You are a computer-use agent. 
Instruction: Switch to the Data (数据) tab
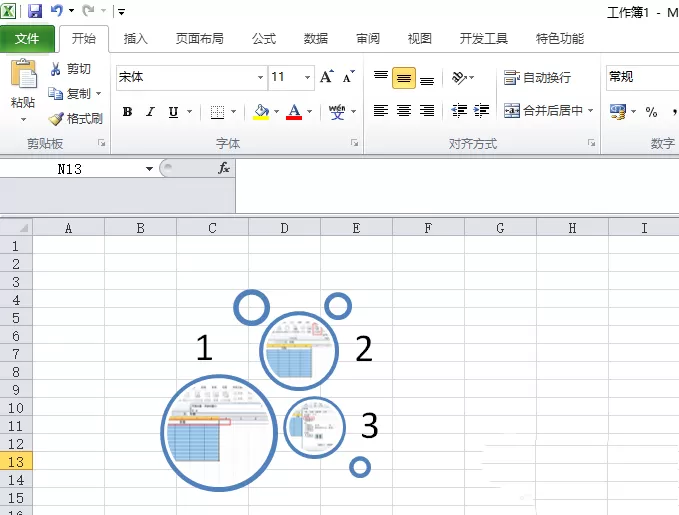click(x=316, y=39)
